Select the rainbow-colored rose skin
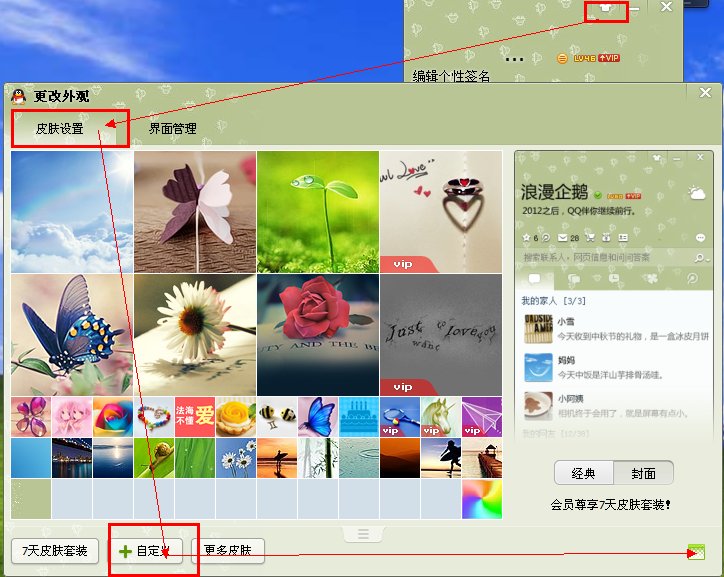The height and width of the screenshot is (577, 724). pos(113,417)
